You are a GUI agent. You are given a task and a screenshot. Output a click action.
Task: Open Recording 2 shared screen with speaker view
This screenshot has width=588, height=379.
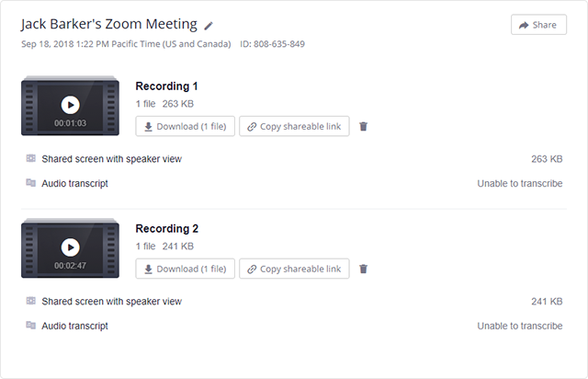(111, 301)
